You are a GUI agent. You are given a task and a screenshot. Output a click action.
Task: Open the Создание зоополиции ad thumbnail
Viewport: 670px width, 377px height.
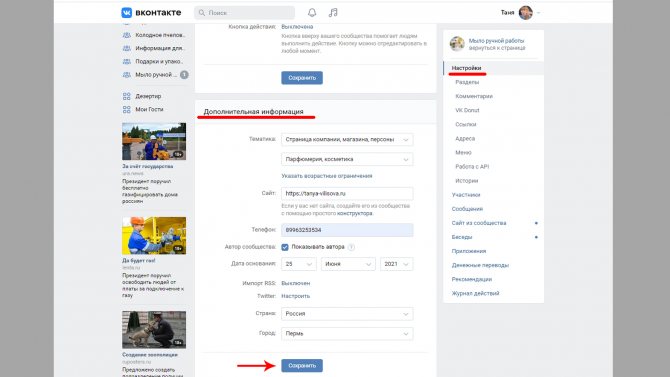(154, 330)
